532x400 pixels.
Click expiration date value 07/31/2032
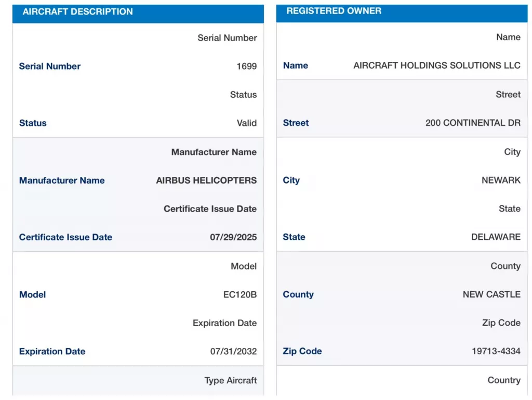[233, 351]
